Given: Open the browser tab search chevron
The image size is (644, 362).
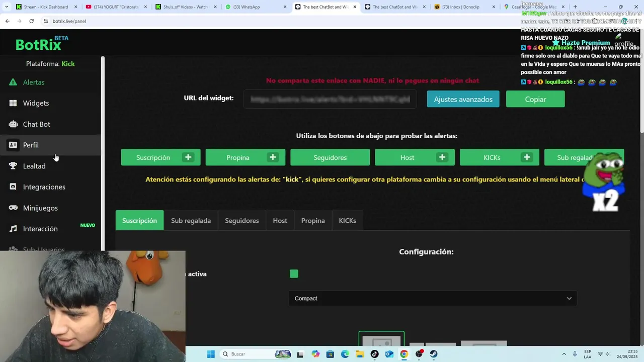Looking at the screenshot, I should click(x=6, y=7).
